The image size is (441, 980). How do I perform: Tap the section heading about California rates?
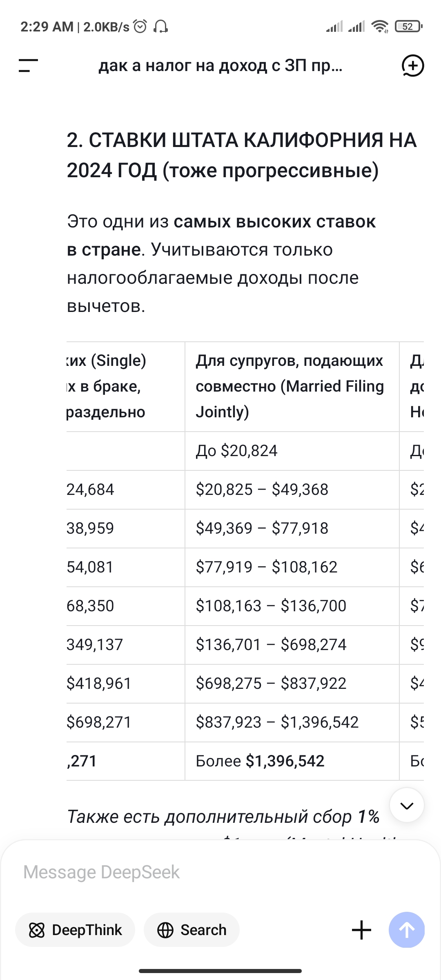(242, 155)
